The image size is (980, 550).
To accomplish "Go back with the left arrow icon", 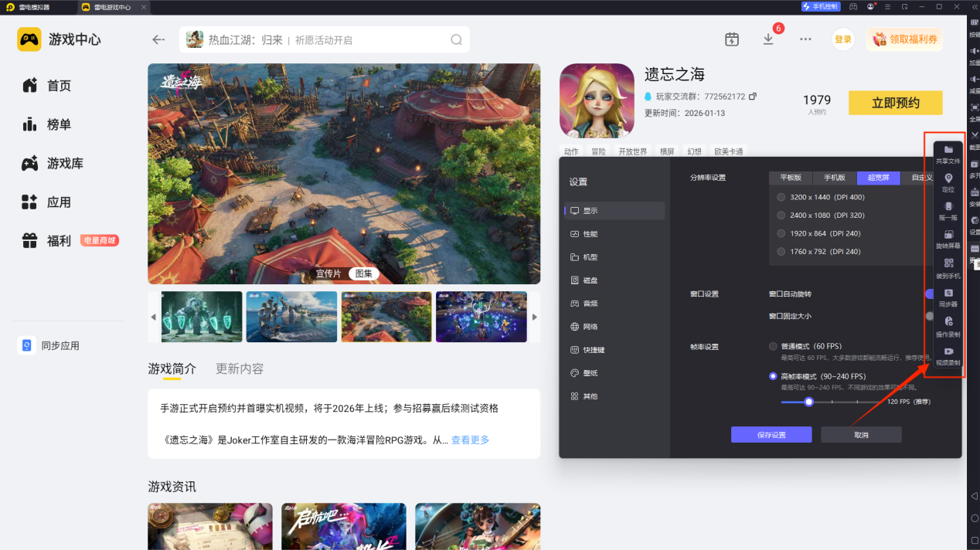I will tap(158, 39).
